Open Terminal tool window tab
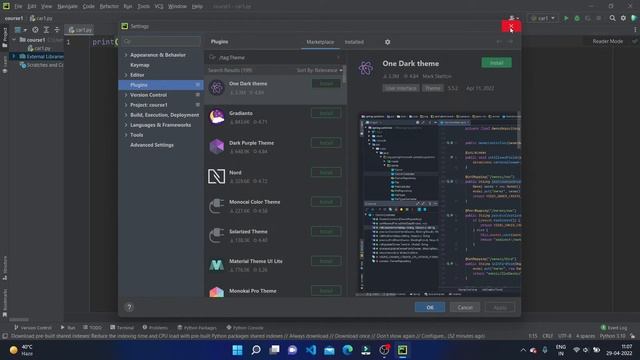Viewport: 640px width, 360px height. 122,327
